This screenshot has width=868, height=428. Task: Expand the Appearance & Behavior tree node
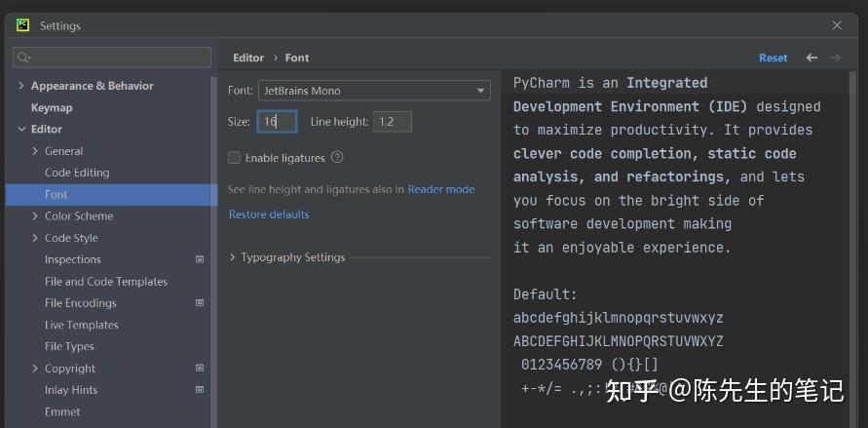pyautogui.click(x=21, y=86)
